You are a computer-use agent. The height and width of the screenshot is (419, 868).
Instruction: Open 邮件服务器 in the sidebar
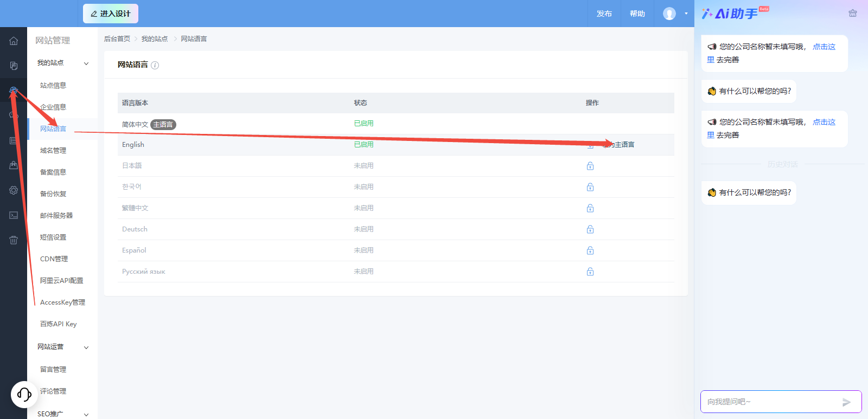point(56,216)
